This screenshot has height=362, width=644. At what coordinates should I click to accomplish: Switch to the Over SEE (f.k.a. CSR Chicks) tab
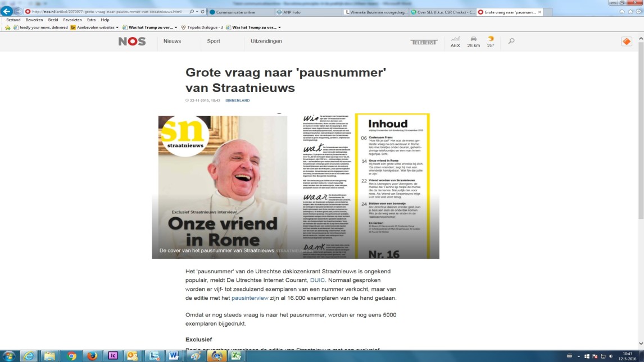click(x=443, y=12)
